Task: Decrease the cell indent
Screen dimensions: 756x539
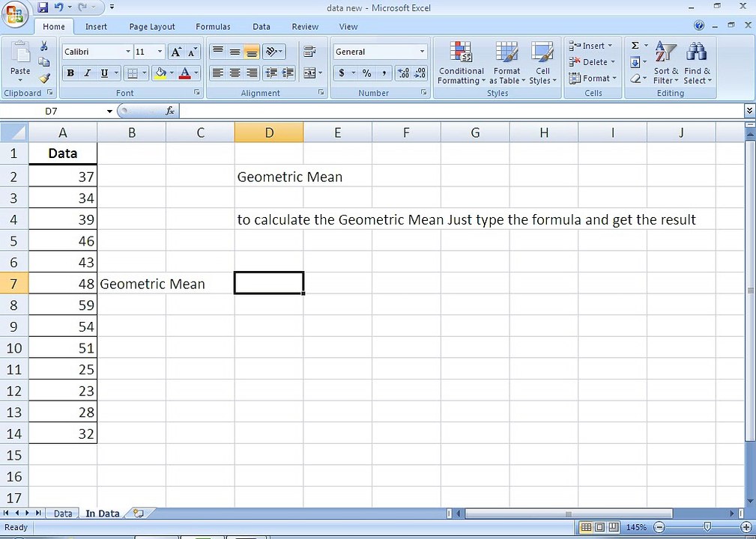Action: (271, 73)
